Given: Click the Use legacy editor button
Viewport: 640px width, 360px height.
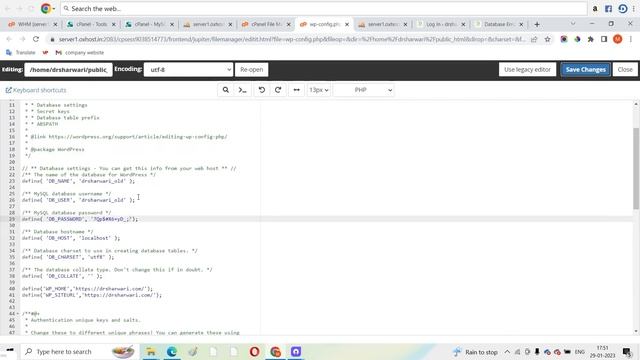Looking at the screenshot, I should coord(527,69).
